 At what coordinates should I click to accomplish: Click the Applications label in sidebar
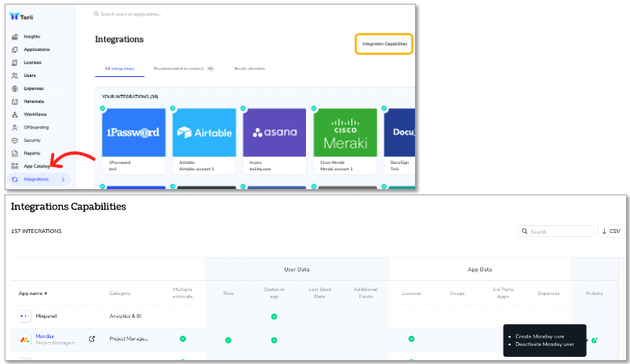(37, 49)
